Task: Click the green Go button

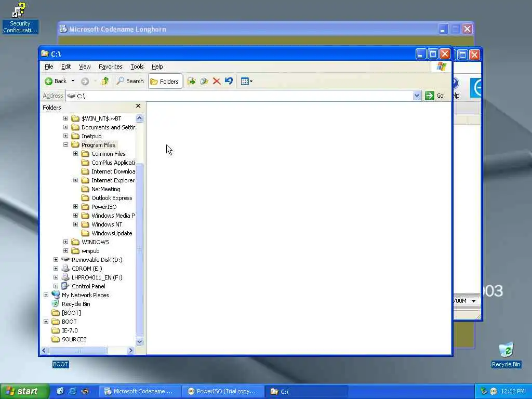Action: [435, 96]
